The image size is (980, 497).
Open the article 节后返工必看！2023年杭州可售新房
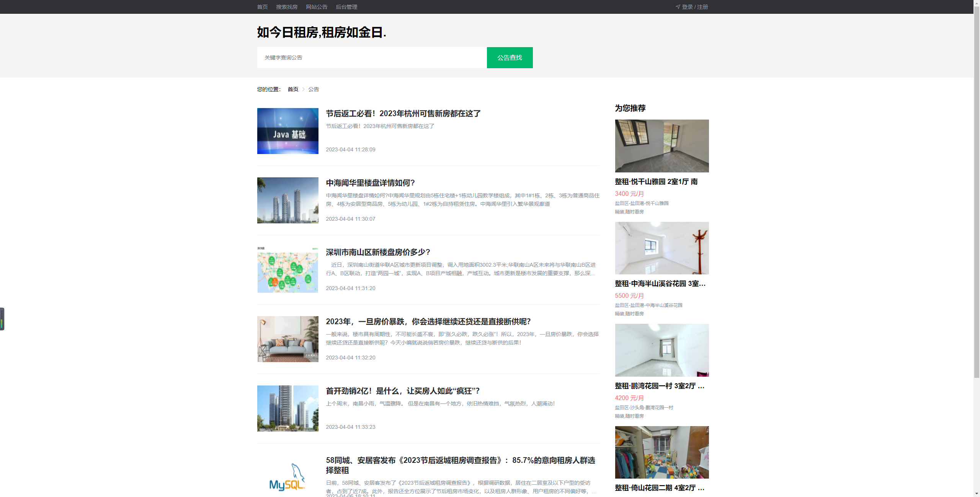click(x=403, y=113)
